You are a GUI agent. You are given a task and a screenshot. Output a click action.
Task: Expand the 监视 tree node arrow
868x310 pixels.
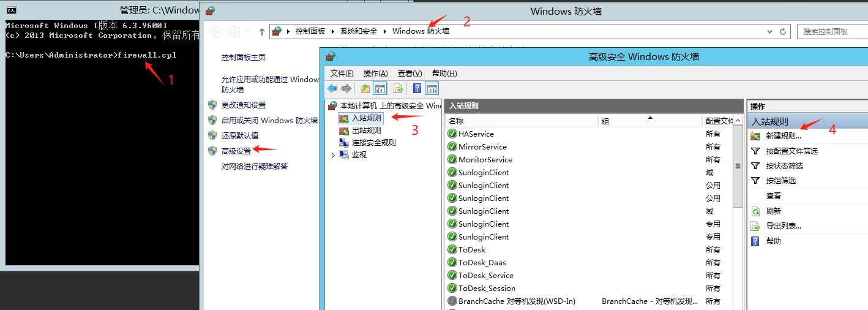pos(333,155)
